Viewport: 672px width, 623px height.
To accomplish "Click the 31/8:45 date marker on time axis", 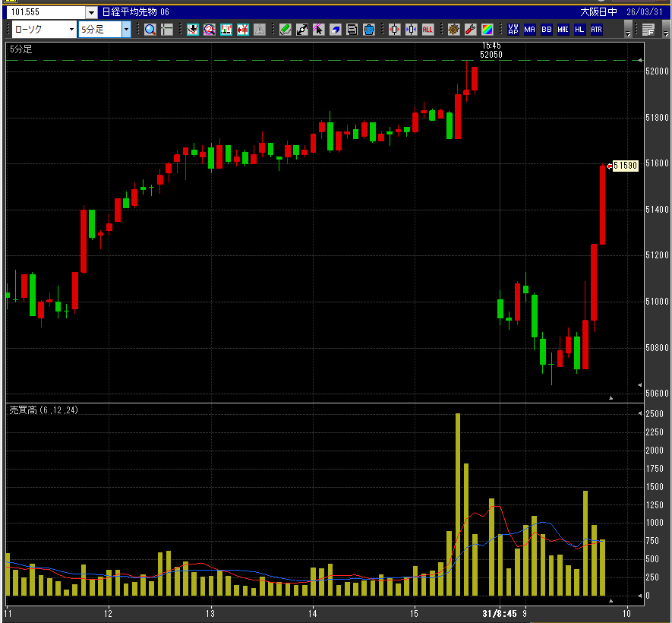I will (x=500, y=614).
